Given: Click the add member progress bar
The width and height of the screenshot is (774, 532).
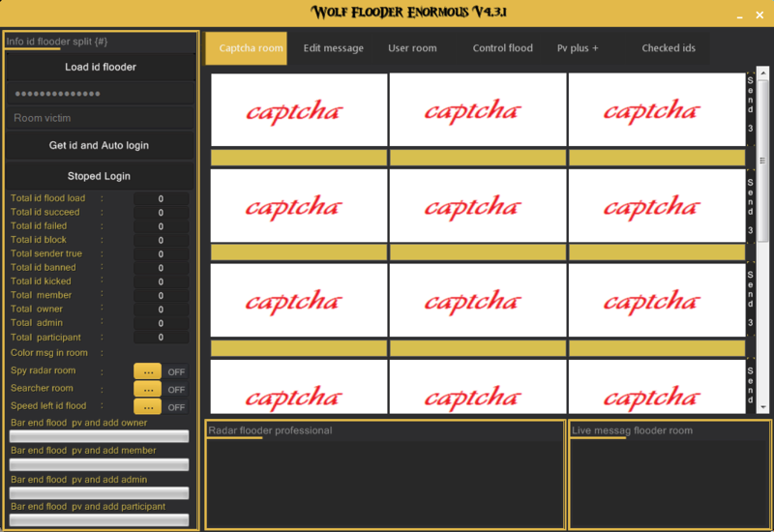Looking at the screenshot, I should click(100, 464).
